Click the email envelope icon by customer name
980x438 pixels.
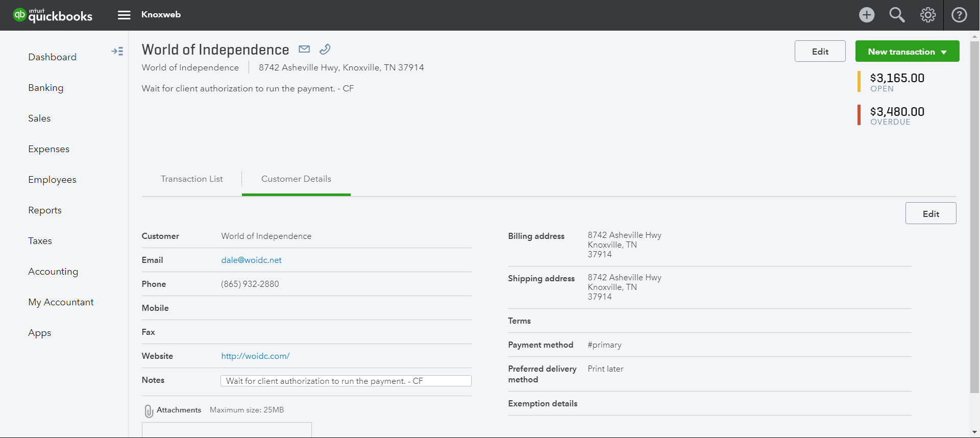(x=304, y=49)
